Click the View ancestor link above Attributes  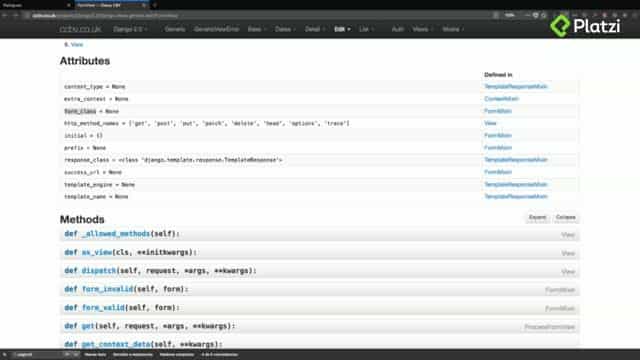click(77, 44)
